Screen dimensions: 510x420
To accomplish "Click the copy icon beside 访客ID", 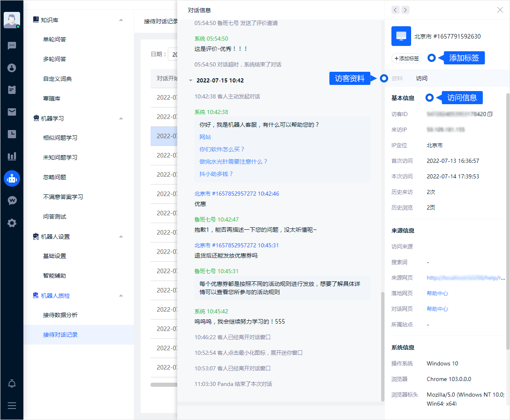I will [x=490, y=114].
